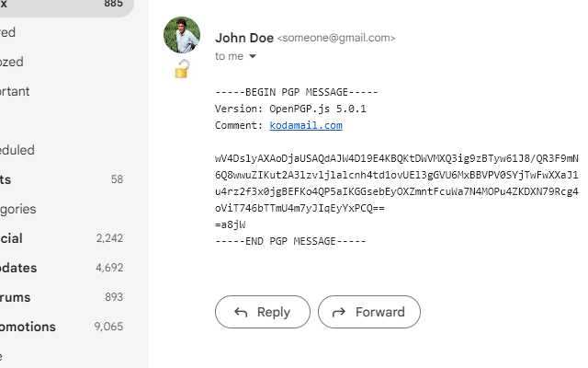Image resolution: width=588 pixels, height=368 pixels.
Task: Select the Forums category with 893 messages
Action: pos(55,297)
